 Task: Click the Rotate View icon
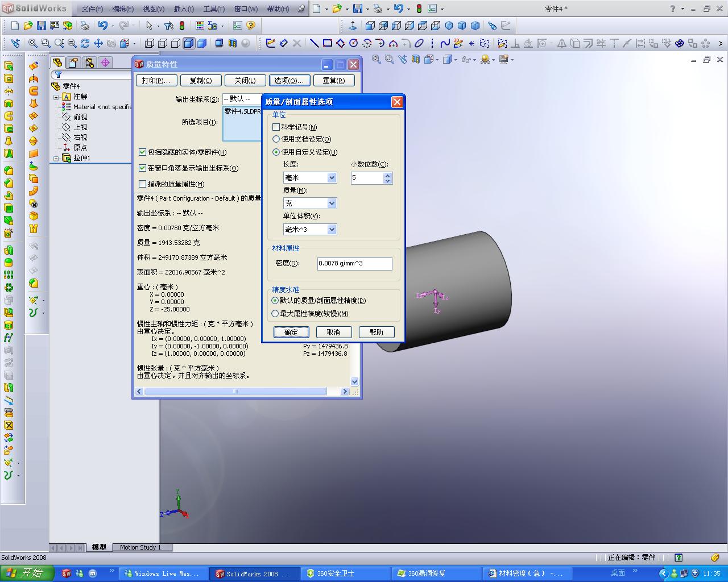click(x=85, y=43)
